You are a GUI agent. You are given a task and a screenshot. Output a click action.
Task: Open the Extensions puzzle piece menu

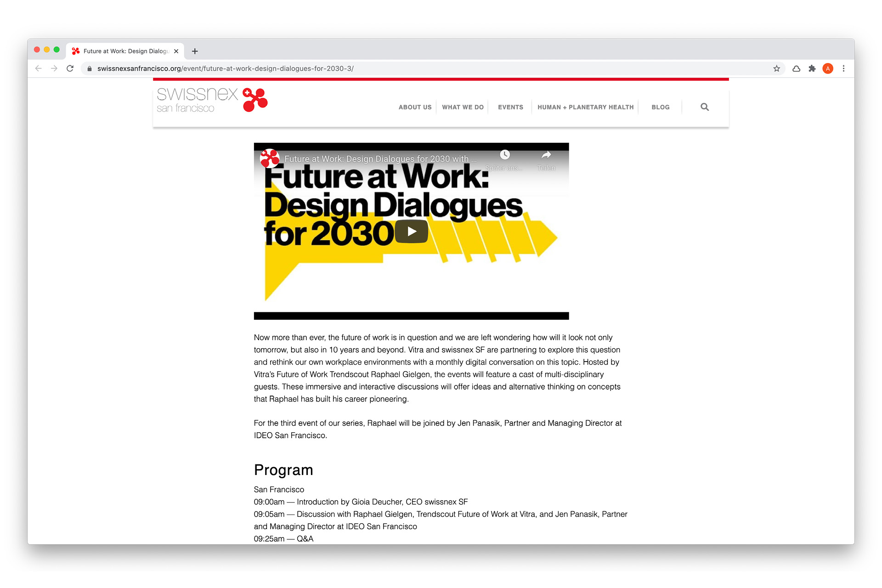coord(812,68)
